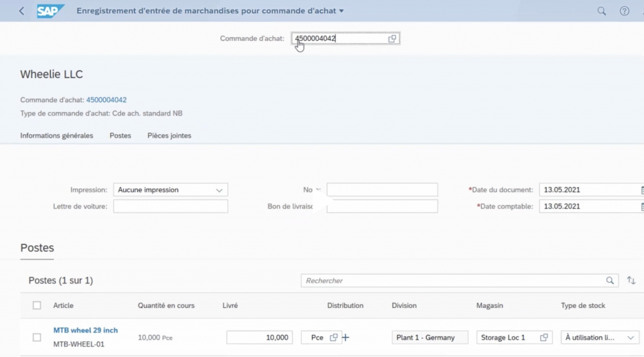Viewport: 644px width, 357px height.
Task: Switch to the Pièces jointes tab
Action: [x=169, y=136]
